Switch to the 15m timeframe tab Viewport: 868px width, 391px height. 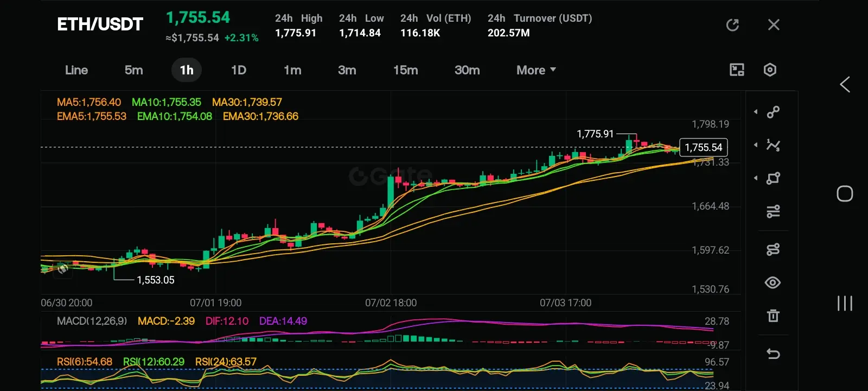coord(405,70)
